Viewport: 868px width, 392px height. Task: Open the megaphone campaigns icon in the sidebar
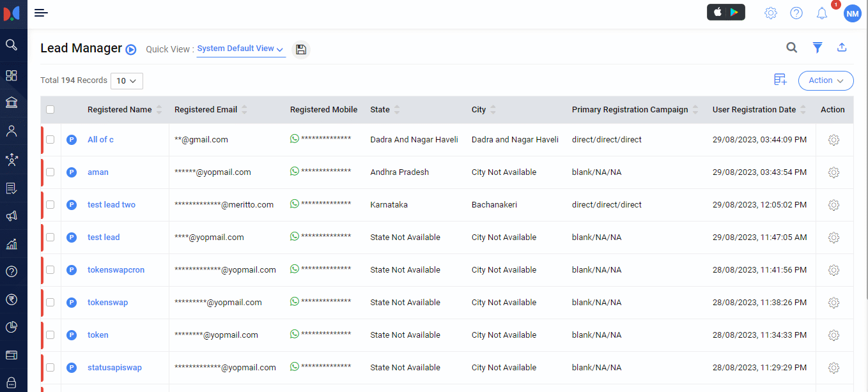(x=12, y=216)
